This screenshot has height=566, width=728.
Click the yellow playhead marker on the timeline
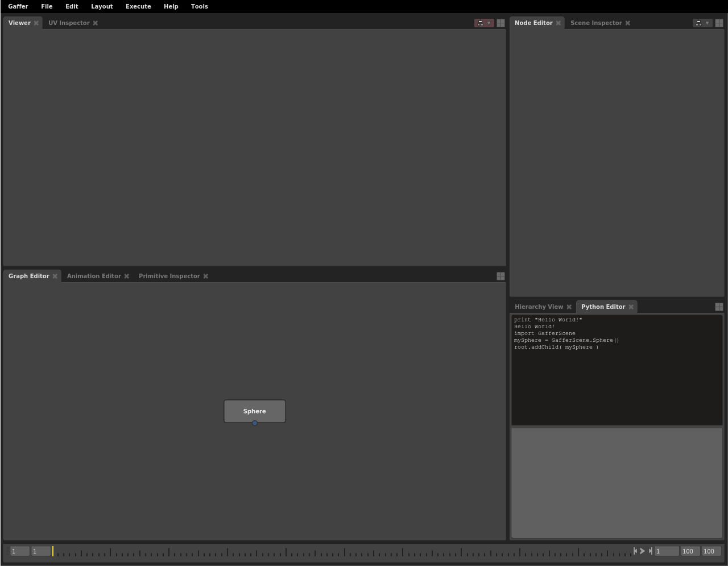[x=53, y=551]
